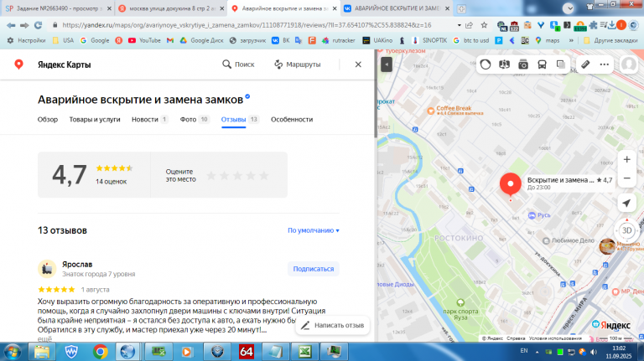Zoom in the map with plus button

[x=626, y=160]
